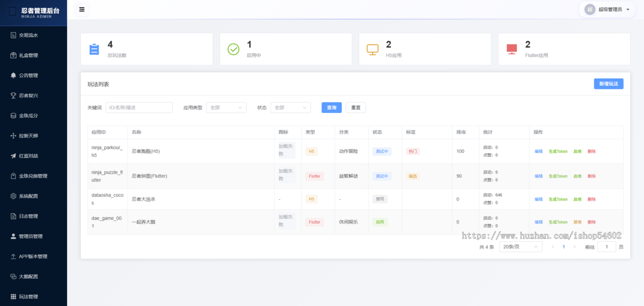Screen dimensions: 644x306
Task: Click 生成Token for 忍者拼图(Flutter) row
Action: [558, 176]
